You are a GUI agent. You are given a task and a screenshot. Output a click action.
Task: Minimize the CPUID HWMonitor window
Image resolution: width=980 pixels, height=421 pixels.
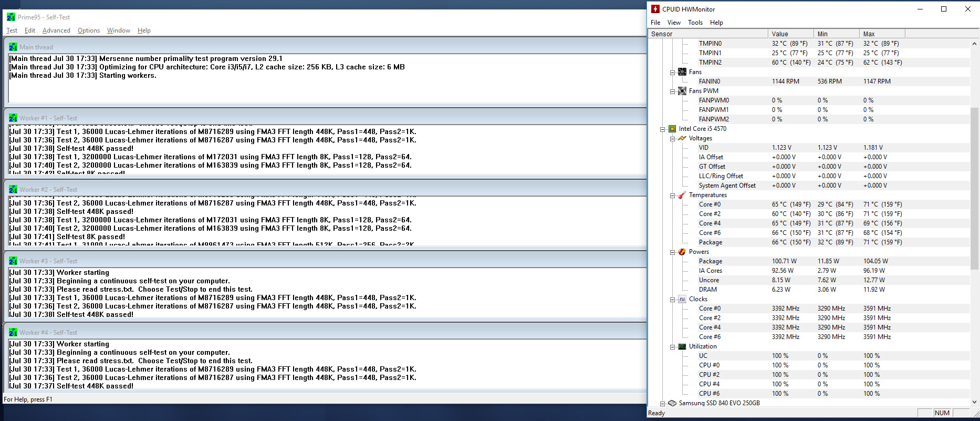920,9
